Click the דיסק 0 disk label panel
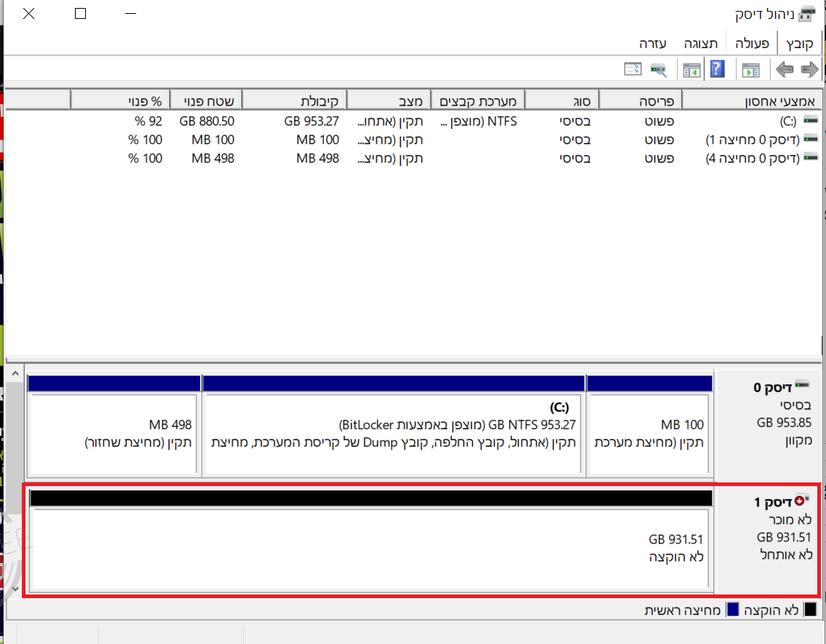826x644 pixels. click(769, 424)
